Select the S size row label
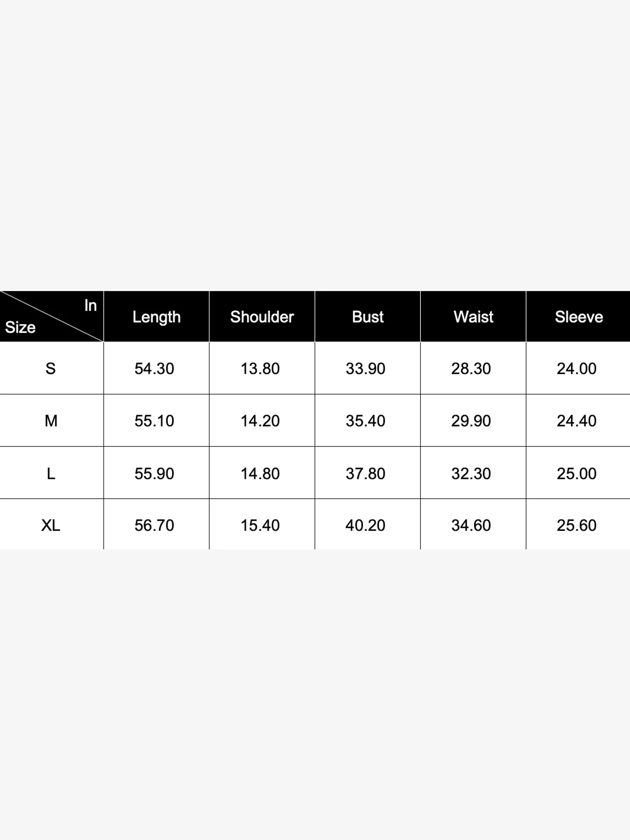 (50, 368)
